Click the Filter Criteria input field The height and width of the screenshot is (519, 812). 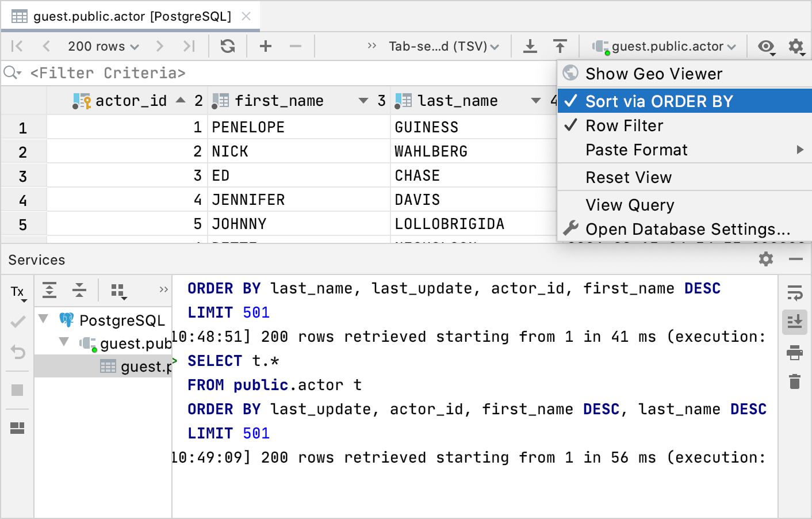[288, 73]
